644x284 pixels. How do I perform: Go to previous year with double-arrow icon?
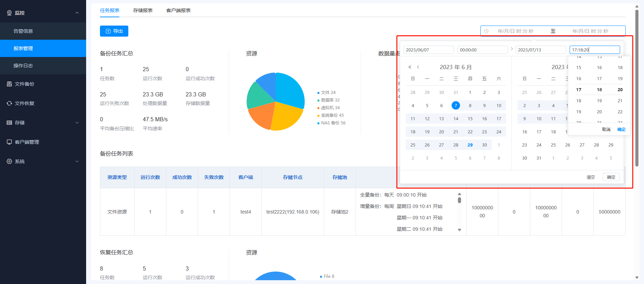click(x=410, y=67)
